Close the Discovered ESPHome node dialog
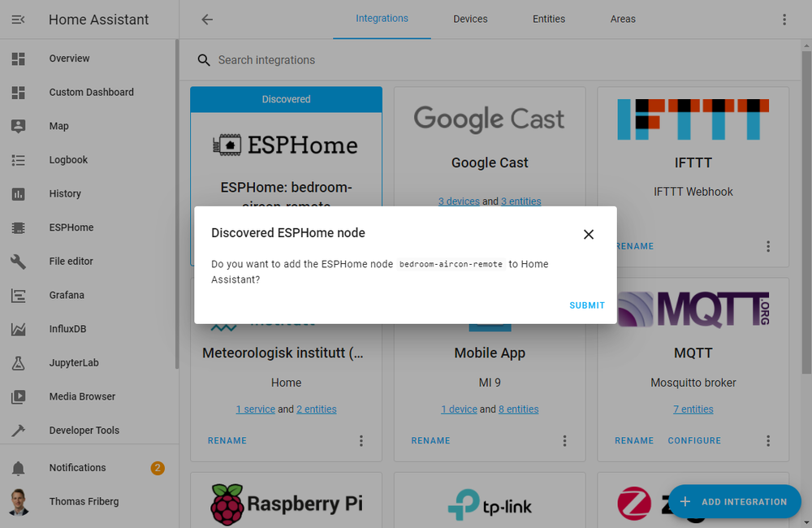Screen dimensions: 812x528 pyautogui.click(x=588, y=234)
